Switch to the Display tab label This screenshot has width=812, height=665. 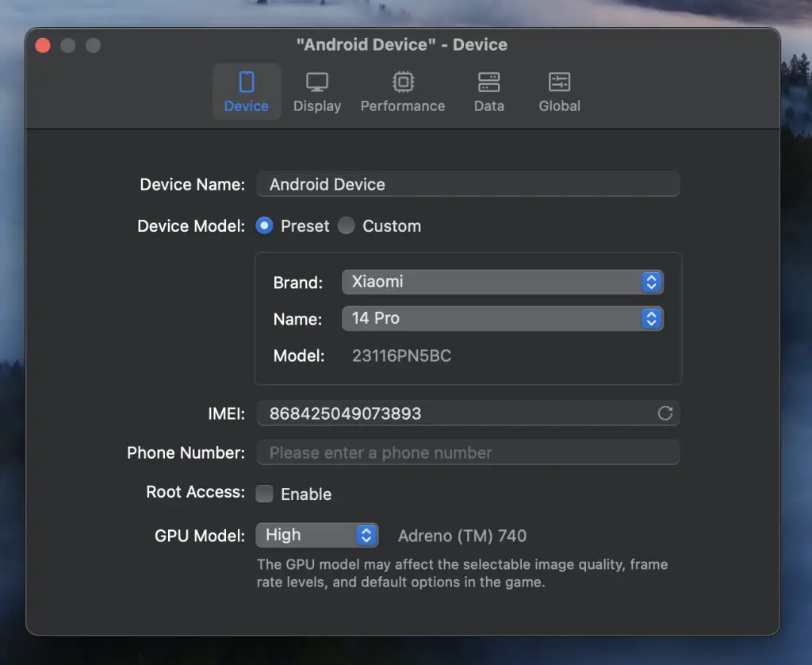(x=317, y=106)
